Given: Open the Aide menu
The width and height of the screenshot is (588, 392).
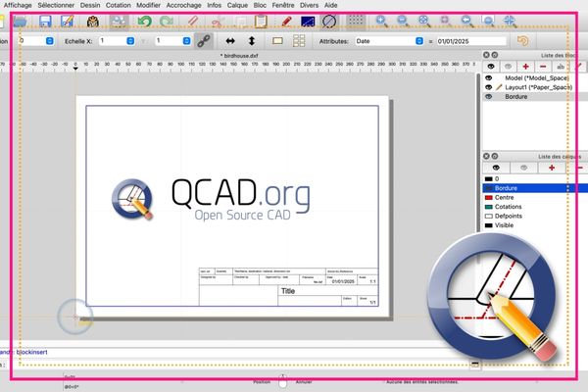Looking at the screenshot, I should click(331, 5).
